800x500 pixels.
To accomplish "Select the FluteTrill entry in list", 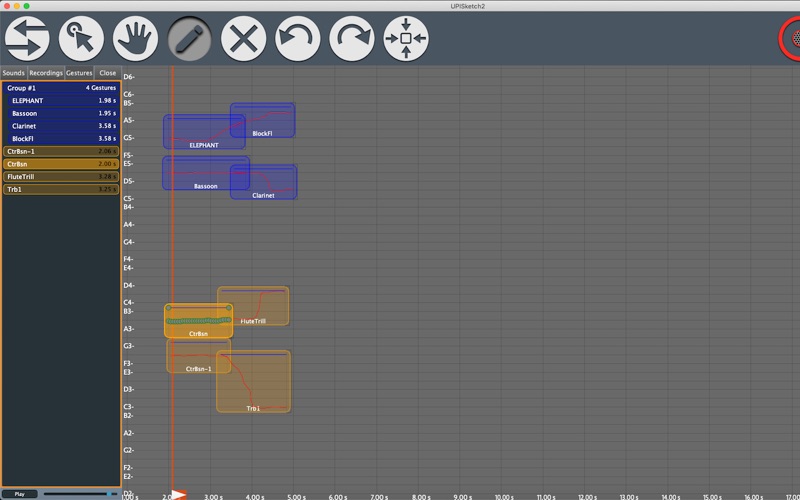I will click(x=61, y=177).
